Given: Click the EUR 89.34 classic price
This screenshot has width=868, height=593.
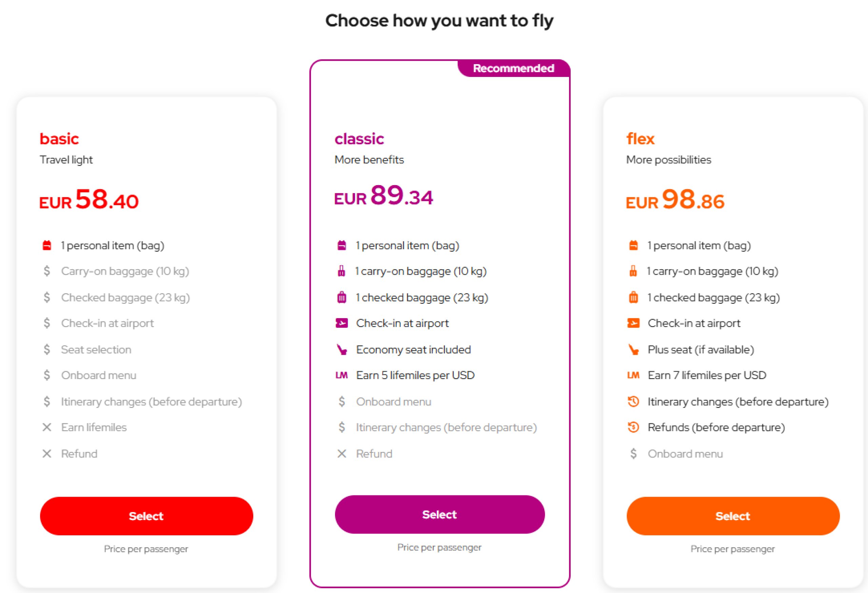Looking at the screenshot, I should pos(383,196).
